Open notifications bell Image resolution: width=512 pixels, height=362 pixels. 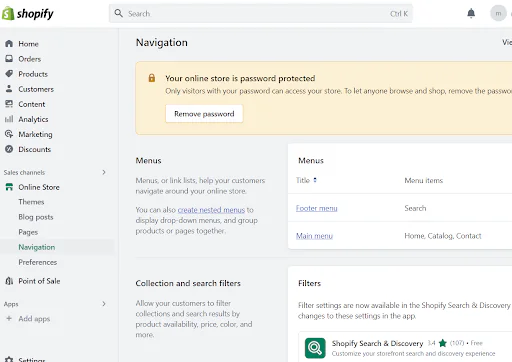click(x=471, y=13)
